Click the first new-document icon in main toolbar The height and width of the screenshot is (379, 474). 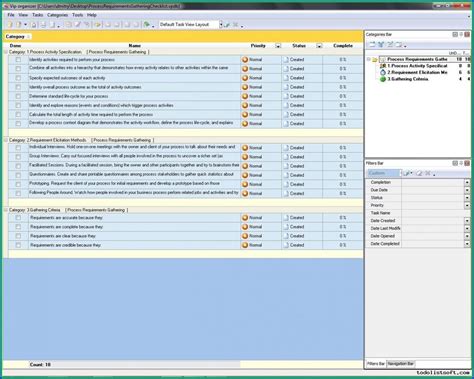tap(10, 24)
